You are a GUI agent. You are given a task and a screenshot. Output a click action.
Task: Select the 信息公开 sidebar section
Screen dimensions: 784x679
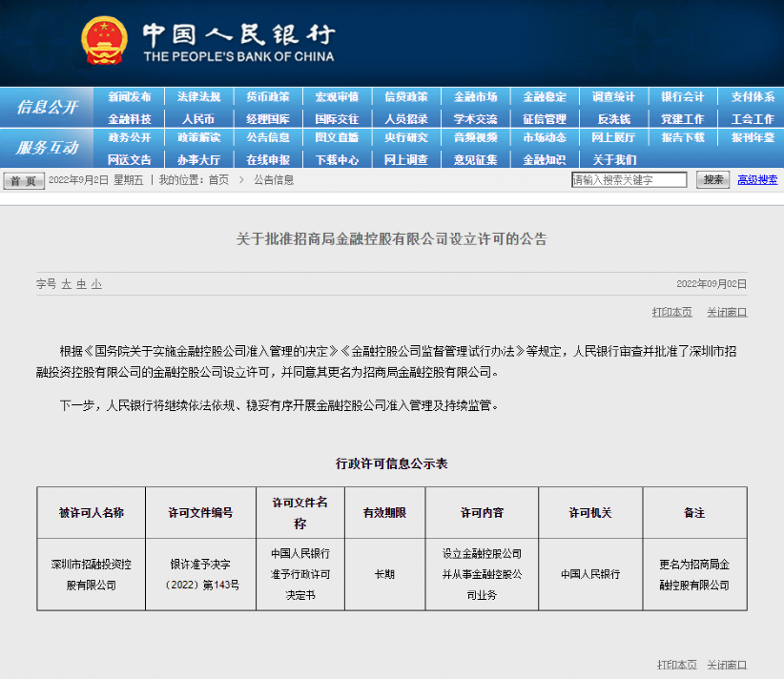point(48,107)
